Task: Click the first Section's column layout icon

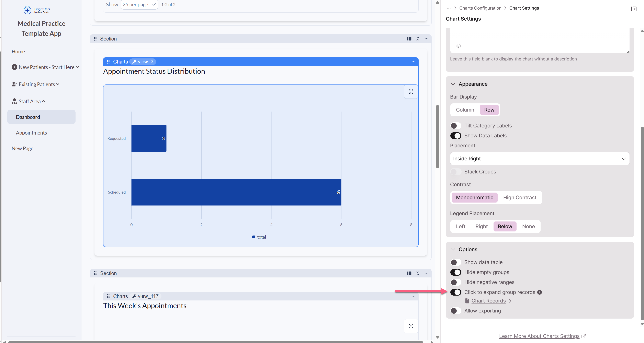Action: (409, 39)
